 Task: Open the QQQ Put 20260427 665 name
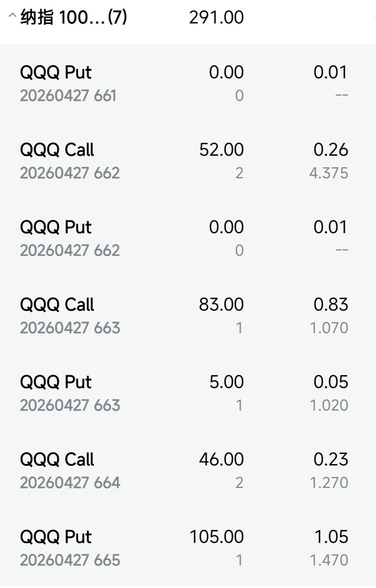(56, 537)
